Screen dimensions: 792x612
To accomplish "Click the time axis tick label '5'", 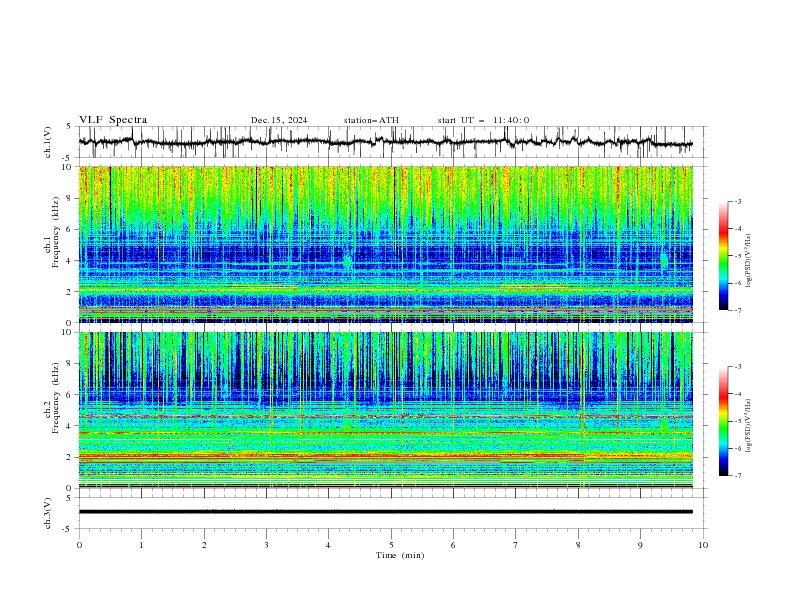I will [391, 545].
